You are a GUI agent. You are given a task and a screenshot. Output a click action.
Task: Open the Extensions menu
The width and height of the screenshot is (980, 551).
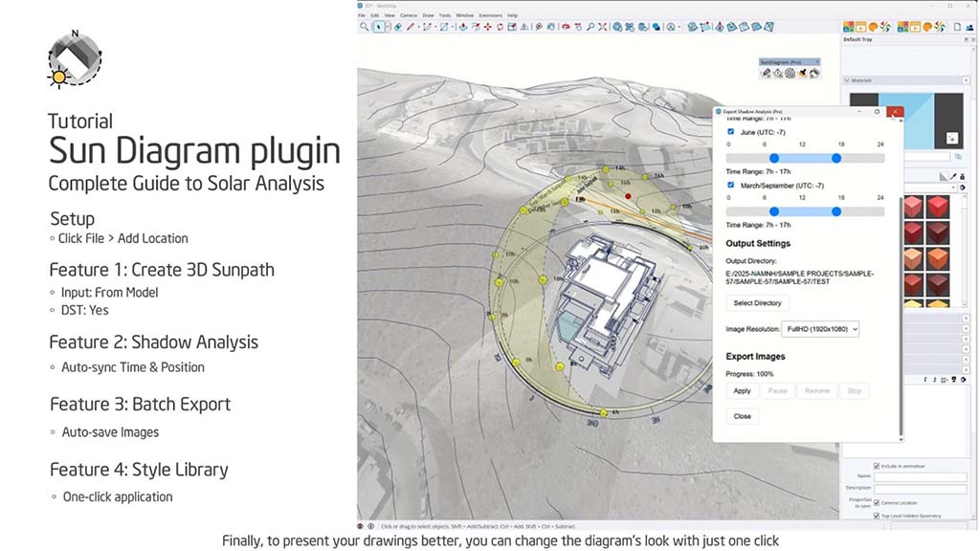tap(490, 15)
